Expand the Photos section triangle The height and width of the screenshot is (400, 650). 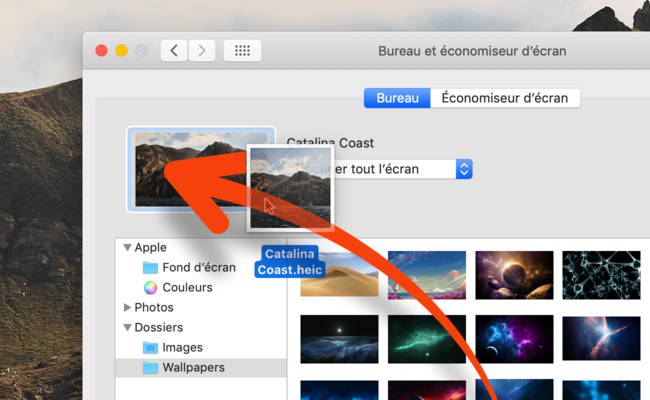point(127,307)
